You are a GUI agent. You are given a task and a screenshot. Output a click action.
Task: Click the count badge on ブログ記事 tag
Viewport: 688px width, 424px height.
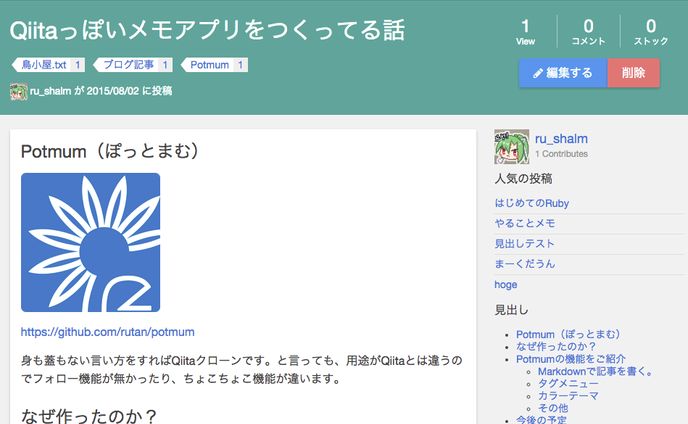(165, 65)
